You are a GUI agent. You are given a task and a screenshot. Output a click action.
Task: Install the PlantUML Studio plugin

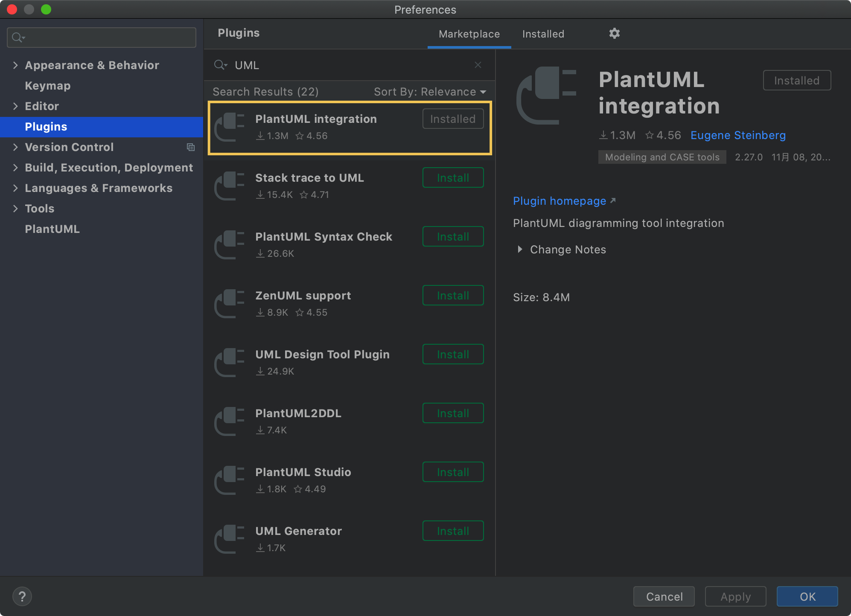tap(453, 472)
